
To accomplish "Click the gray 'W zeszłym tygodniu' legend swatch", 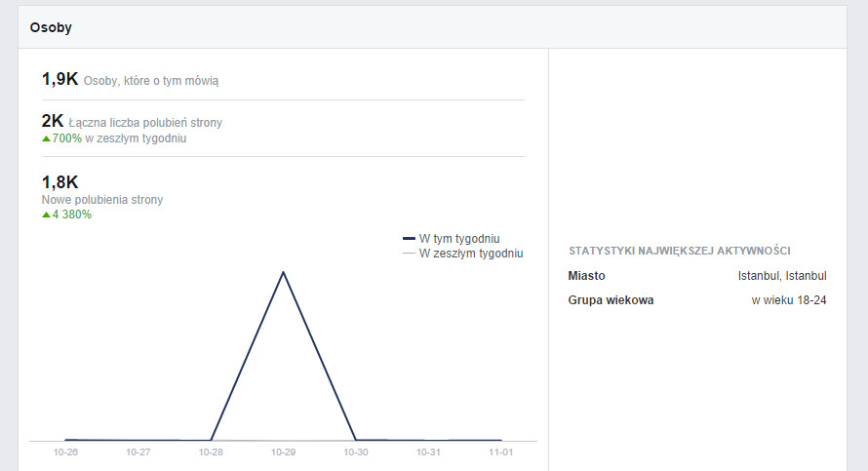I will tap(409, 254).
